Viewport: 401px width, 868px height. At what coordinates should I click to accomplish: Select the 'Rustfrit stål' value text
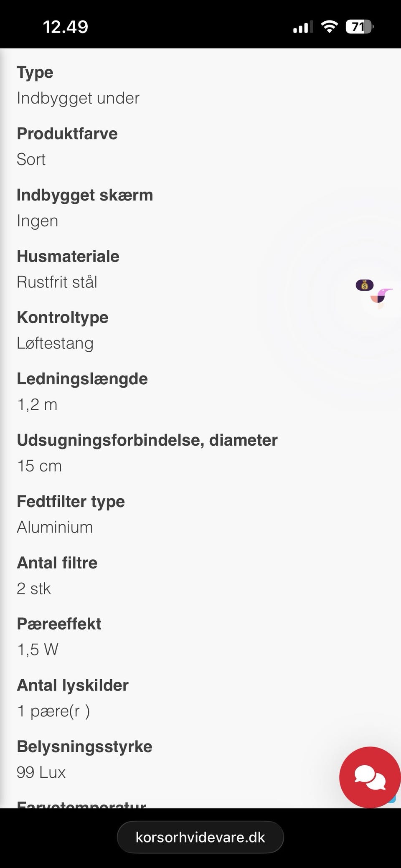click(57, 282)
